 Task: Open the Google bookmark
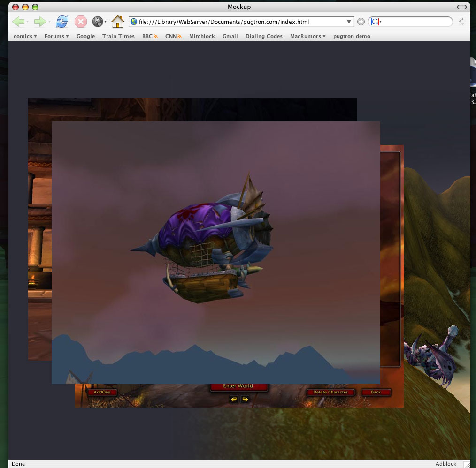pos(85,36)
